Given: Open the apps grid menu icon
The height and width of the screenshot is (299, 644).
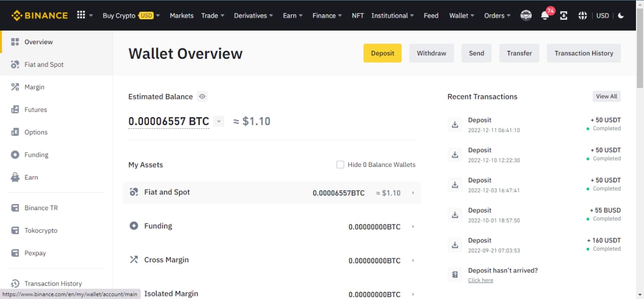Looking at the screenshot, I should tap(81, 15).
